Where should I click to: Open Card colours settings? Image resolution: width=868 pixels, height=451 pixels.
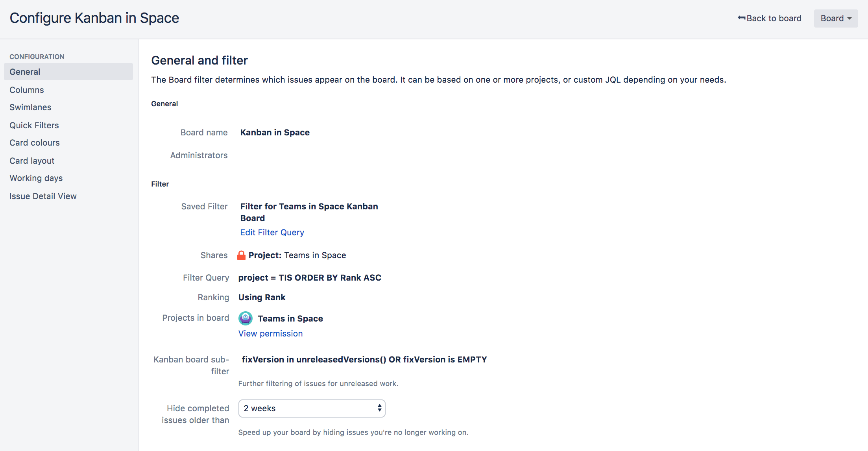pos(35,143)
